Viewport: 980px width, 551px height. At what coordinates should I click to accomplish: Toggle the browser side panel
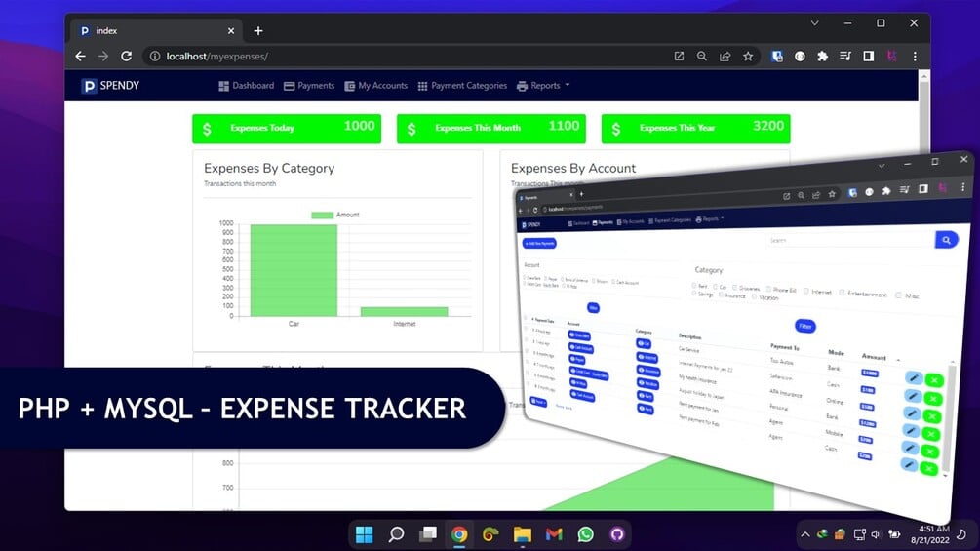[869, 57]
